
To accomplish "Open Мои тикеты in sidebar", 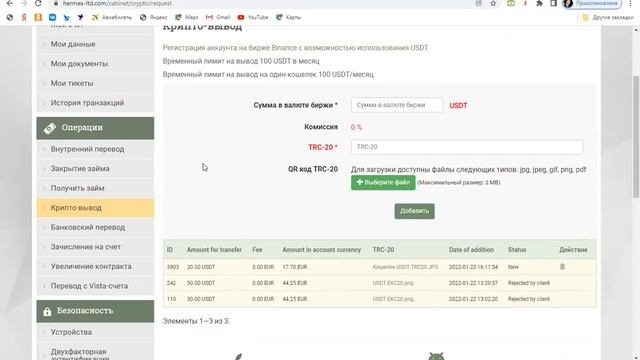I will tap(96, 83).
